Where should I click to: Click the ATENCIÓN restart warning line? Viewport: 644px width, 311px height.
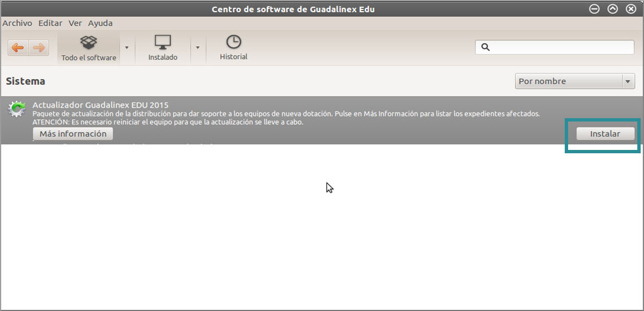[168, 122]
